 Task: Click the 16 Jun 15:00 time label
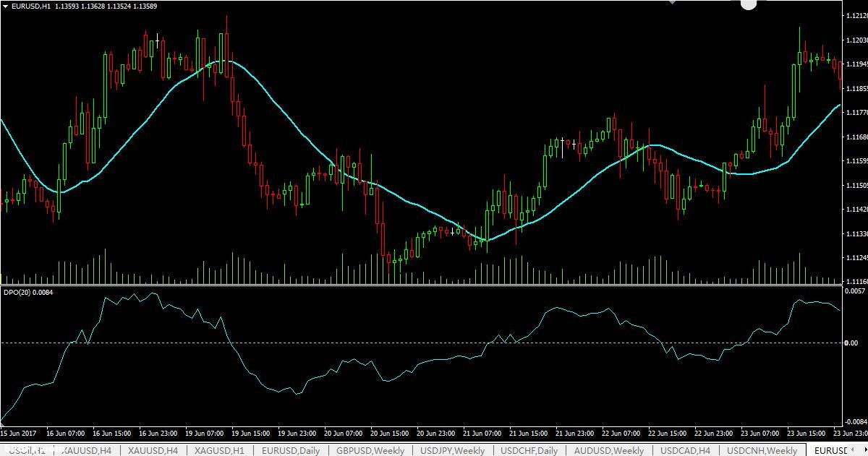coord(112,434)
